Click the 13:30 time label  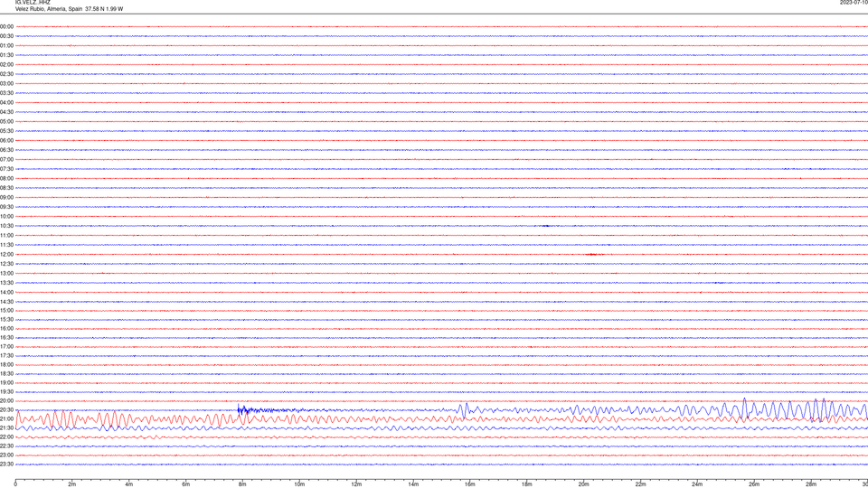(x=6, y=283)
